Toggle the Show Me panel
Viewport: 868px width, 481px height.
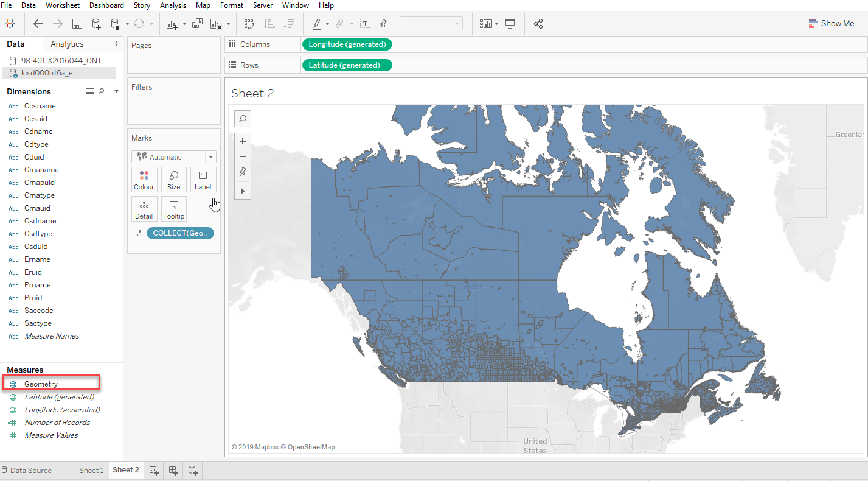point(832,24)
